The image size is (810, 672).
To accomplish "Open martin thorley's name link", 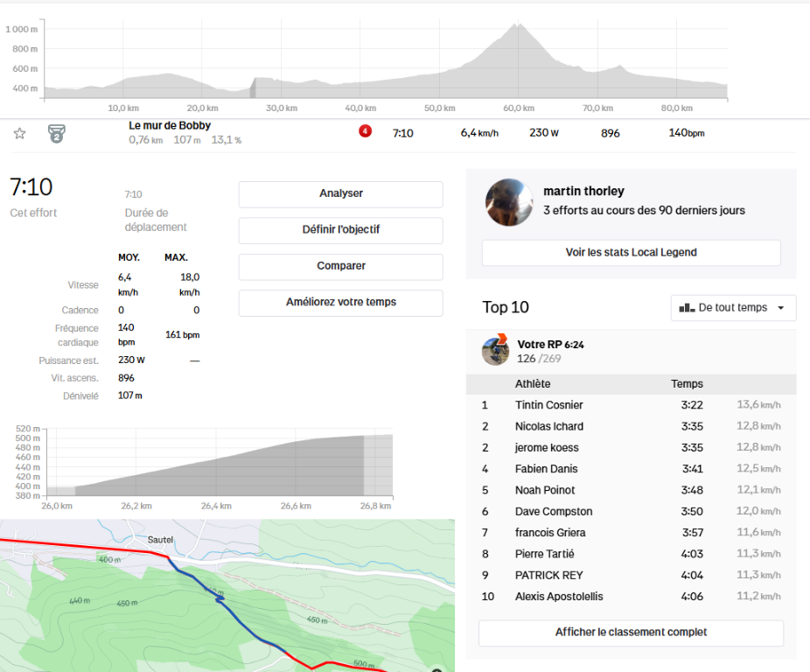I will pos(583,192).
